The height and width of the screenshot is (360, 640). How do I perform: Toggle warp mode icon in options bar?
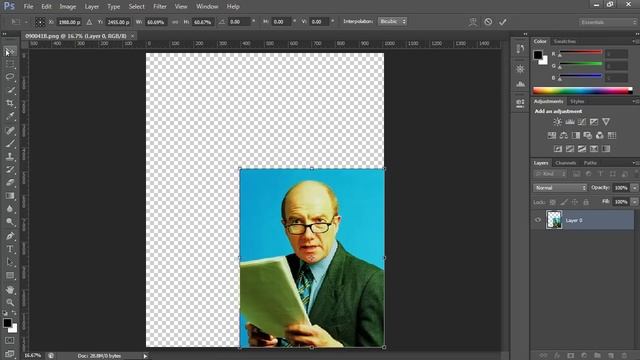473,22
